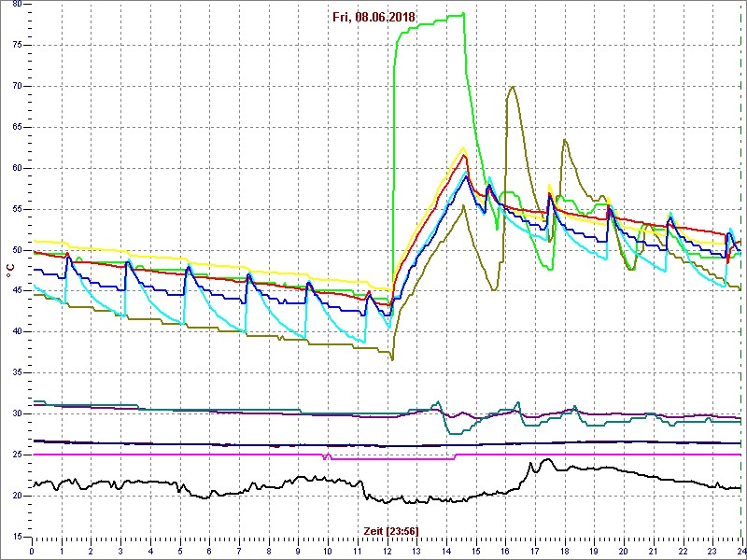Select the 30 label on the temperature axis
747x560 pixels.
point(16,413)
